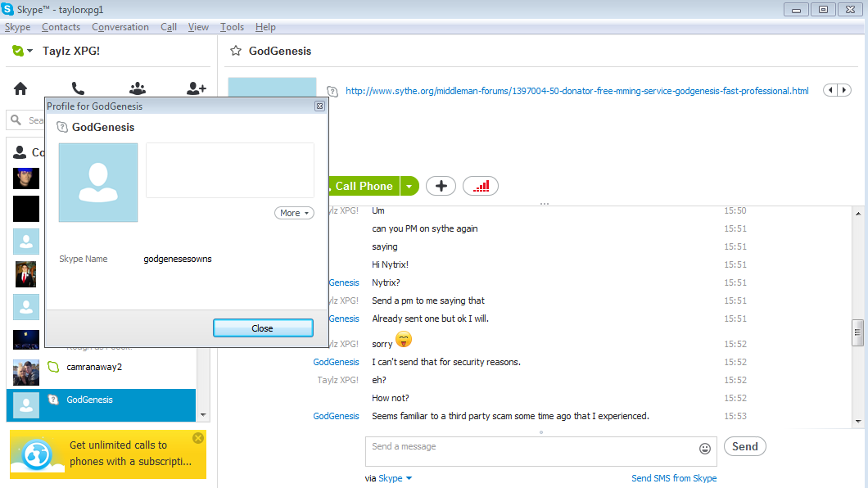
Task: Click the chat pane resize dots handle
Action: [x=545, y=204]
